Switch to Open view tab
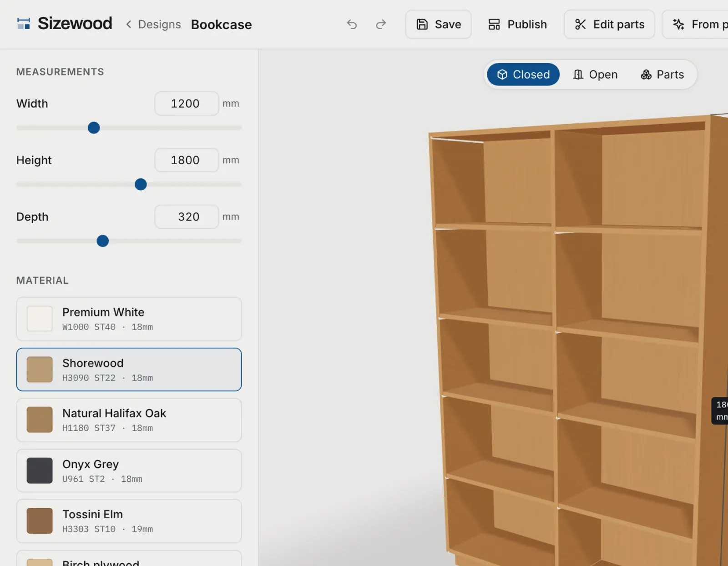 (x=595, y=75)
